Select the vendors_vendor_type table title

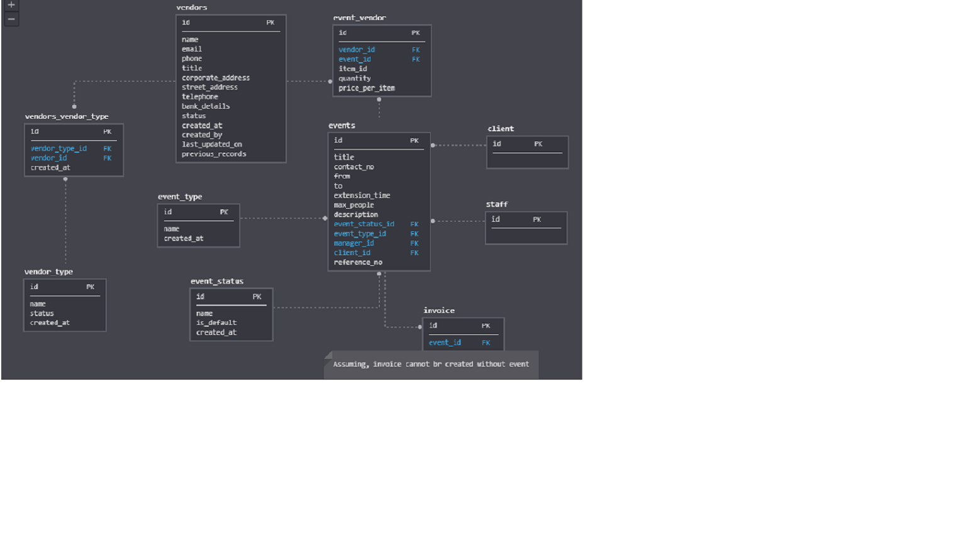pos(67,116)
